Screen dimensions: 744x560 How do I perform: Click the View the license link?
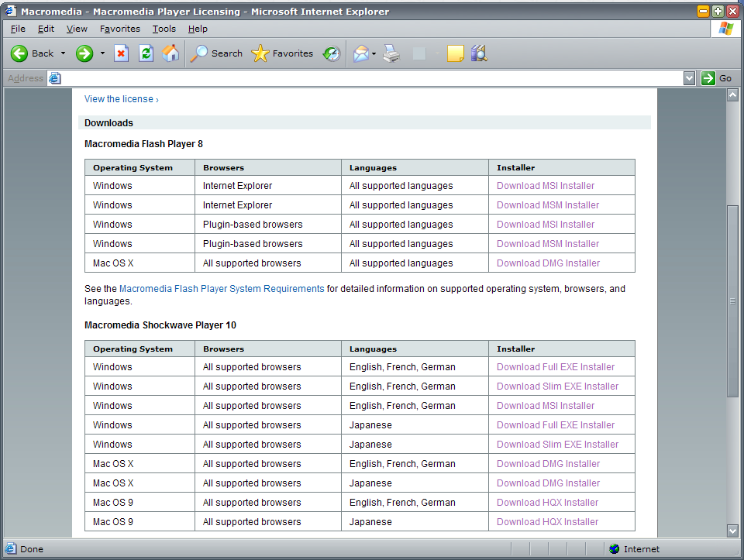[x=121, y=99]
